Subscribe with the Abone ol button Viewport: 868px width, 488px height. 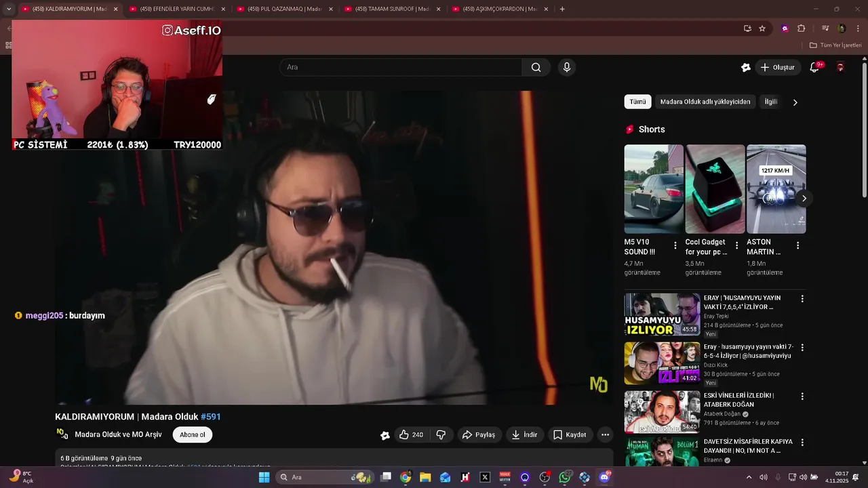coord(193,434)
